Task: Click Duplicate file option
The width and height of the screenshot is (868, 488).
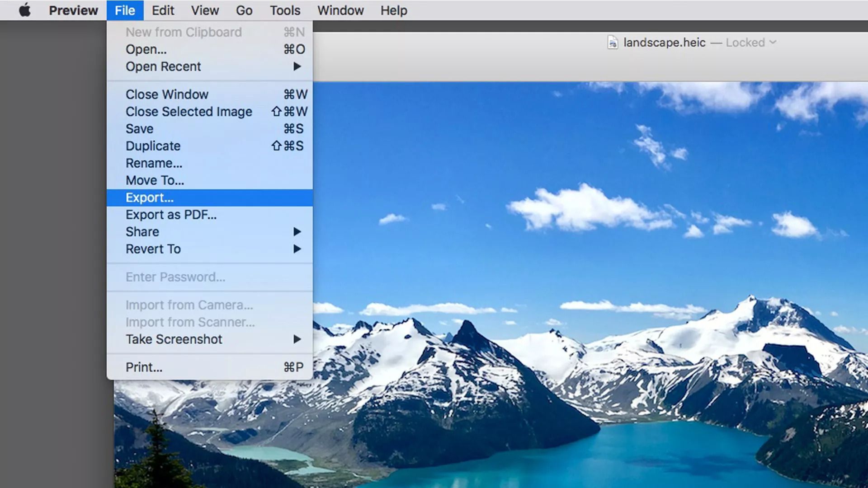Action: tap(153, 146)
